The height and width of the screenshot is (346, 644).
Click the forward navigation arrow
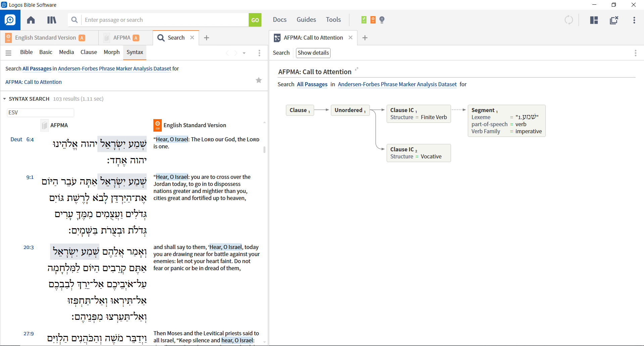tap(236, 53)
